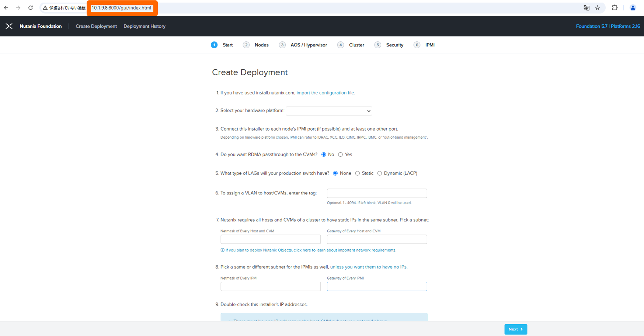The width and height of the screenshot is (644, 336).
Task: Choose Dynamic (LACP) for LAG type
Action: tap(380, 173)
